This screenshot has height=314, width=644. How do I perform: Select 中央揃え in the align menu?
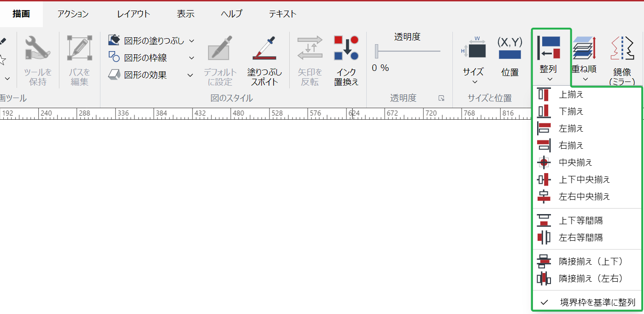pos(587,163)
